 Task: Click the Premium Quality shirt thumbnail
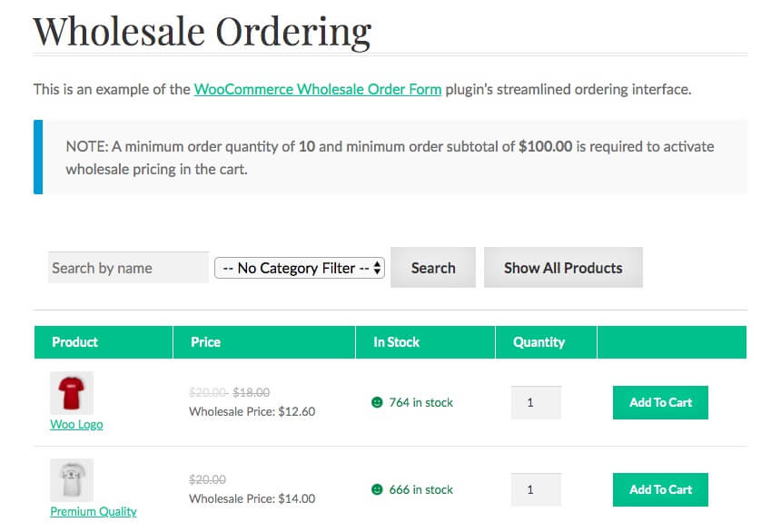pos(71,480)
